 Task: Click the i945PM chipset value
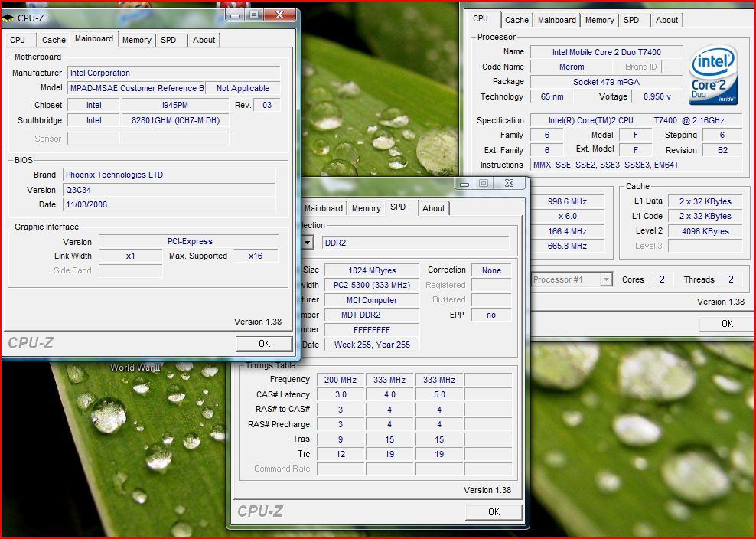(175, 105)
